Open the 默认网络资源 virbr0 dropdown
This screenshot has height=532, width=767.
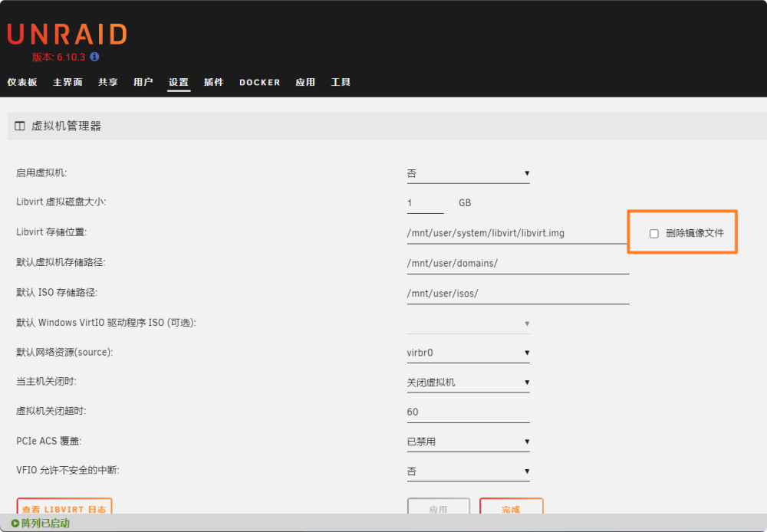pyautogui.click(x=468, y=353)
